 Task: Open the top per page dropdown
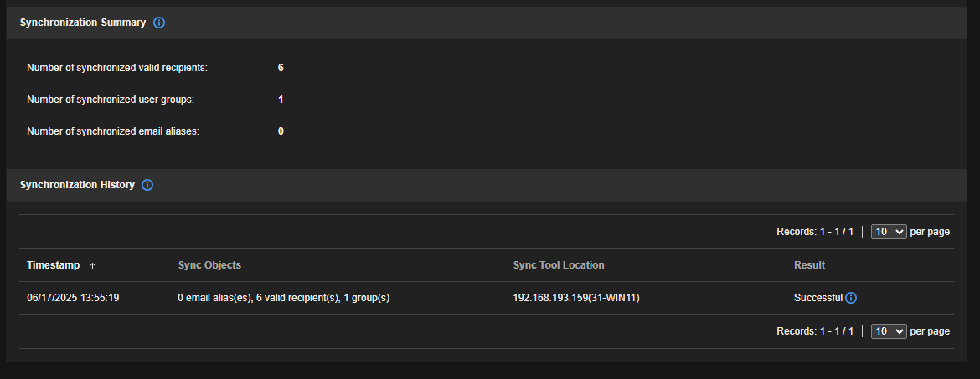(x=889, y=232)
